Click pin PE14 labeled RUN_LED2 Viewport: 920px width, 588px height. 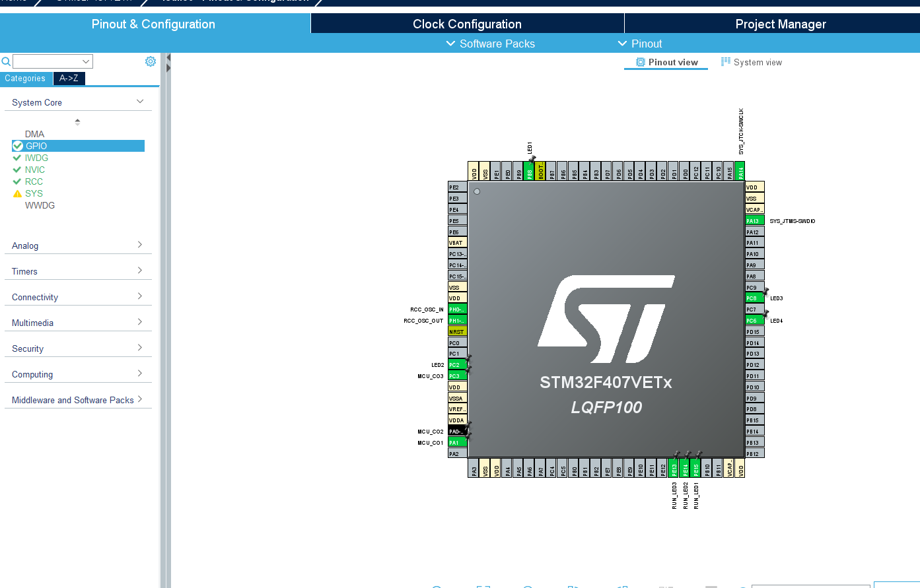point(685,468)
